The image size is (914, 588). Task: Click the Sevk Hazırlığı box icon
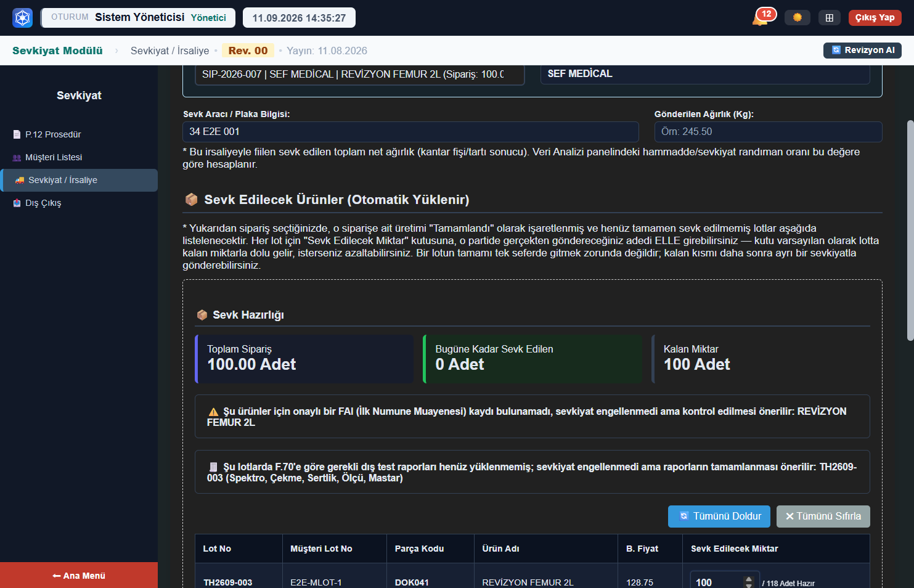202,315
